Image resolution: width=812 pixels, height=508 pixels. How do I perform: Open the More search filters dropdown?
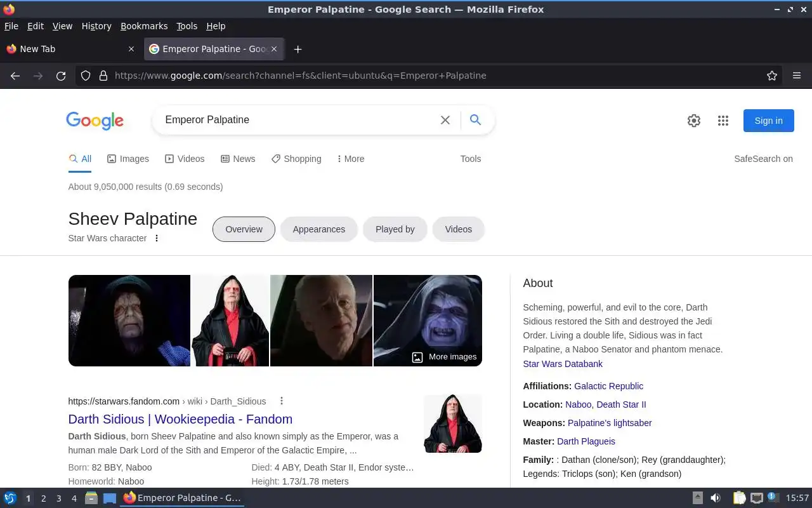click(350, 159)
